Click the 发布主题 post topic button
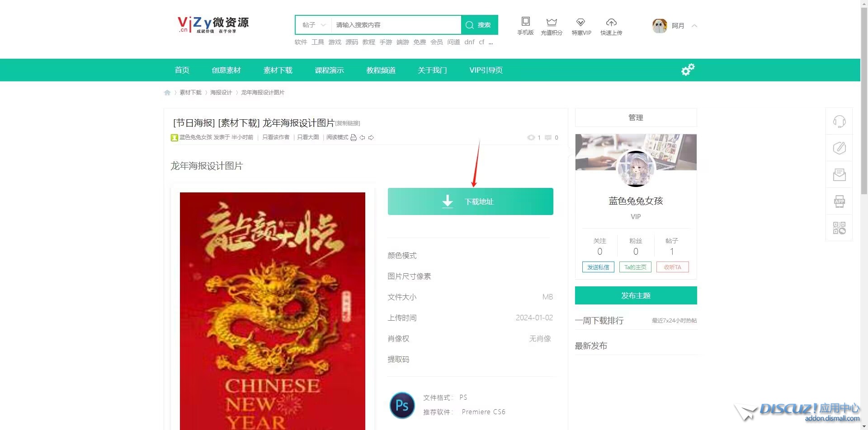The height and width of the screenshot is (430, 868). 636,295
